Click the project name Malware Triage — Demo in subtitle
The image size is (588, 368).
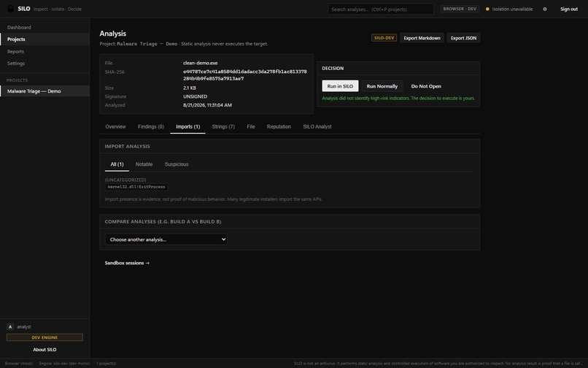pyautogui.click(x=147, y=44)
